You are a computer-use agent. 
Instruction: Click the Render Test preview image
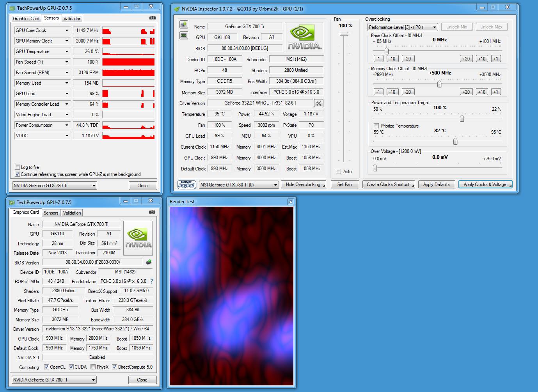pyautogui.click(x=231, y=296)
